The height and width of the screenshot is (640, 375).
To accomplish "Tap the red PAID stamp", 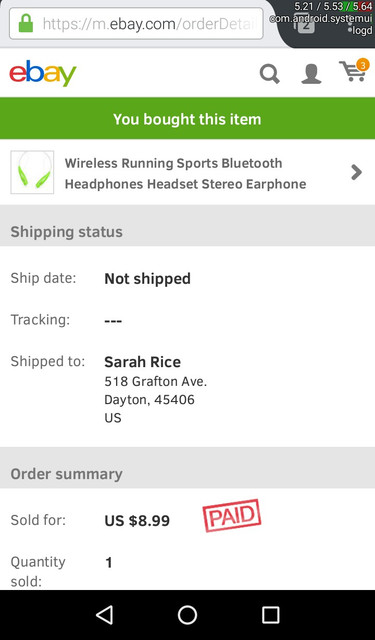I will click(232, 516).
